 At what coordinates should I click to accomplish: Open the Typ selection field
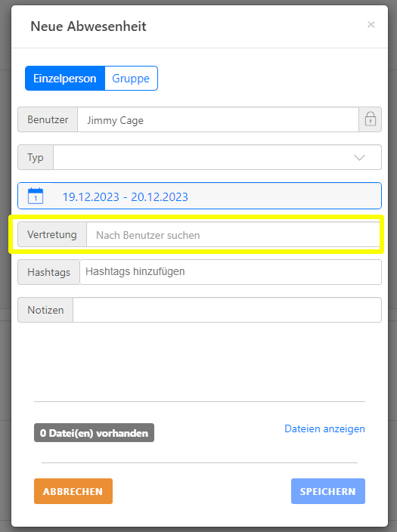point(217,157)
